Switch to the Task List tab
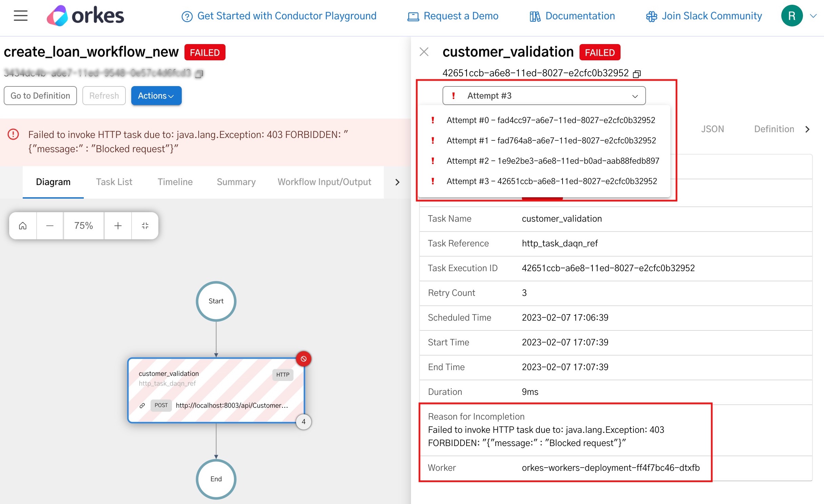Viewport: 824px width, 504px height. tap(114, 182)
